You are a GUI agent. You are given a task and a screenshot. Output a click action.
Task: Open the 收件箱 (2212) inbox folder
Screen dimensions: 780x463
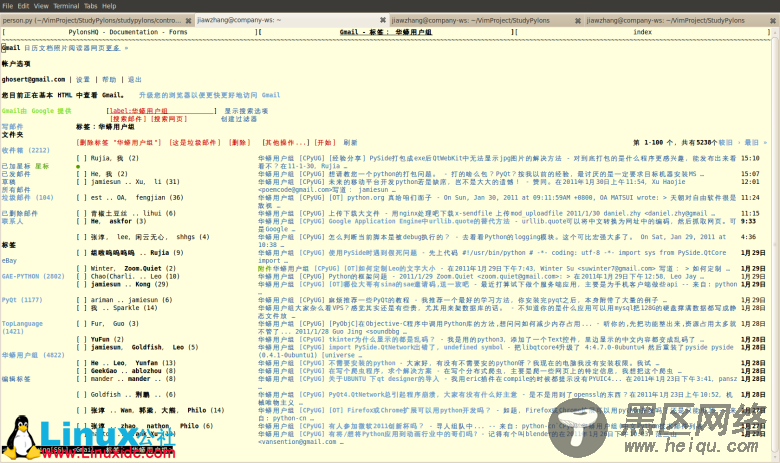[25, 150]
